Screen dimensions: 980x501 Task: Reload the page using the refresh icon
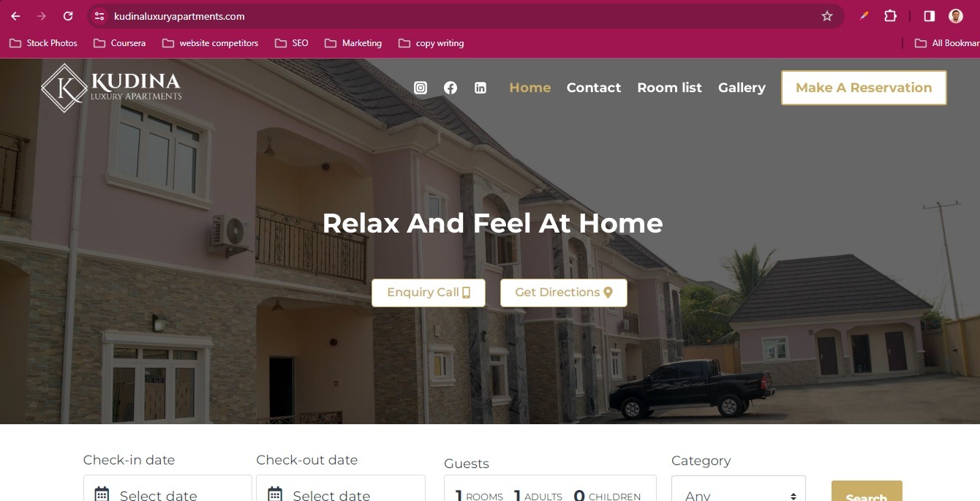pyautogui.click(x=68, y=16)
